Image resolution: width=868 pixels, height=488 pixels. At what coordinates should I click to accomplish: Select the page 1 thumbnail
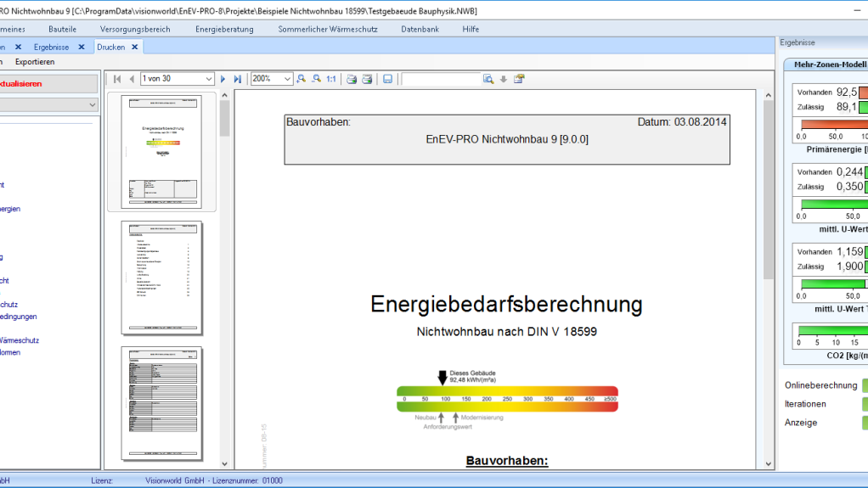(161, 152)
